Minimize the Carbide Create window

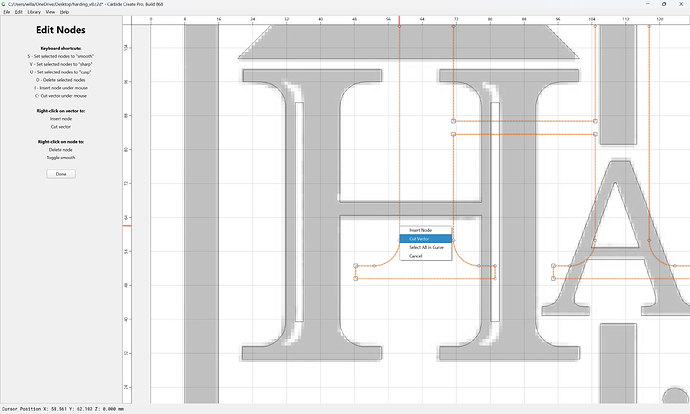(647, 4)
